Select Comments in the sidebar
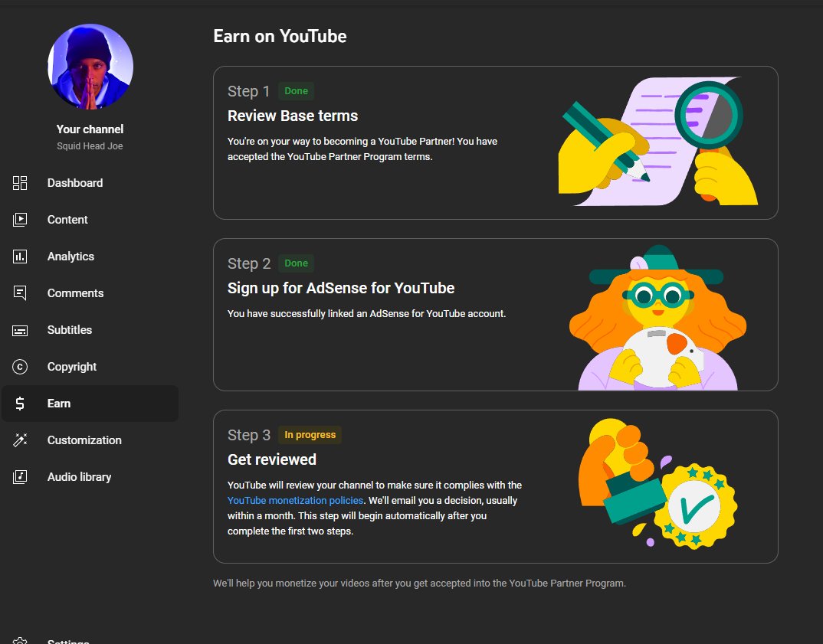The image size is (823, 644). tap(75, 293)
